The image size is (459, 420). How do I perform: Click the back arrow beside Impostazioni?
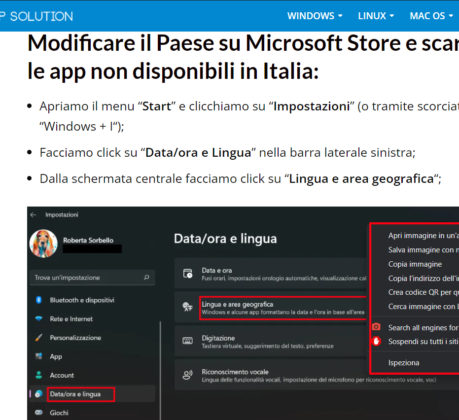(x=33, y=215)
